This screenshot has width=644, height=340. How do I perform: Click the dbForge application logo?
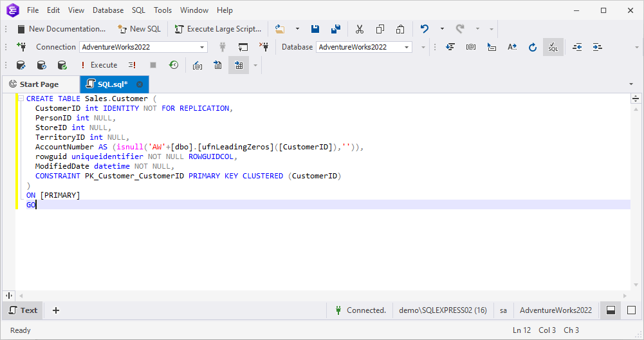[x=13, y=10]
